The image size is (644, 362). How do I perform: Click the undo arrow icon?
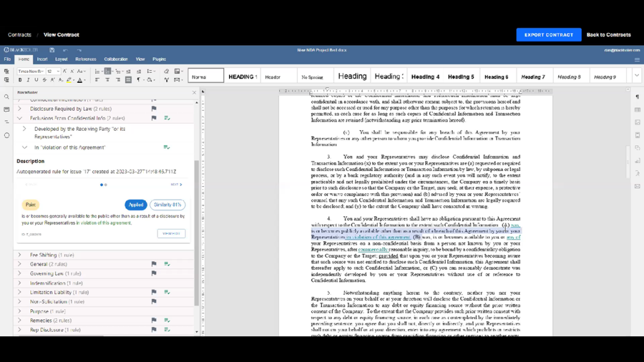pyautogui.click(x=65, y=50)
